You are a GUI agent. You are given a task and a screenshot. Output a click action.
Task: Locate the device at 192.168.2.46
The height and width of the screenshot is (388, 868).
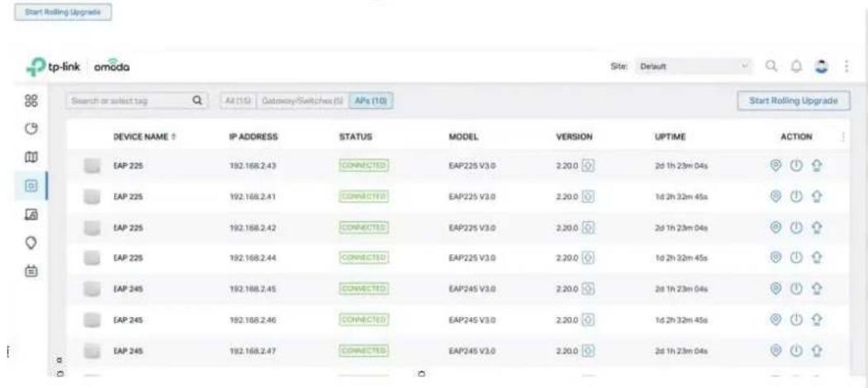pos(776,319)
